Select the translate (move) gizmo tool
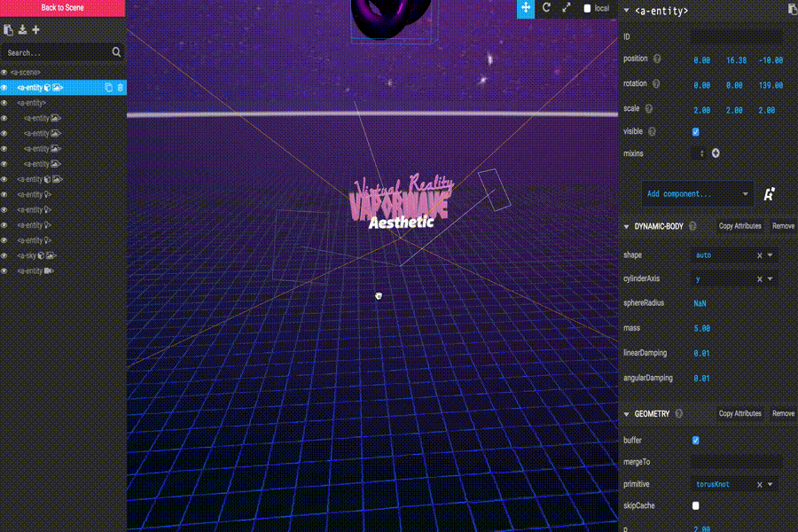 526,8
